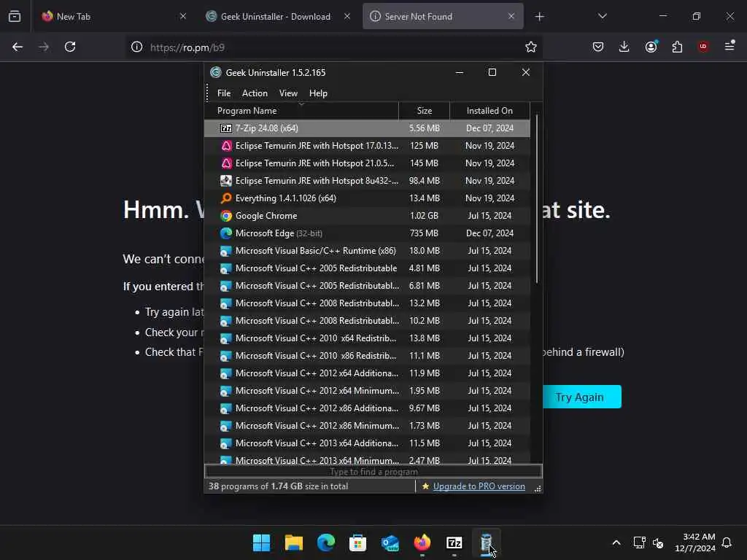The height and width of the screenshot is (560, 747).
Task: Click Eclipse Temurin 8u432 row icon
Action: (226, 181)
